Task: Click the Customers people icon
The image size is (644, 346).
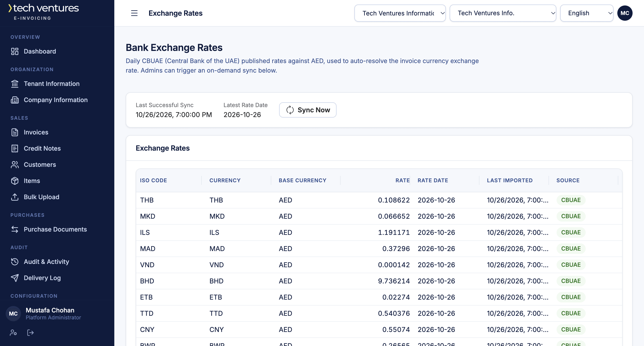Action: click(x=15, y=165)
